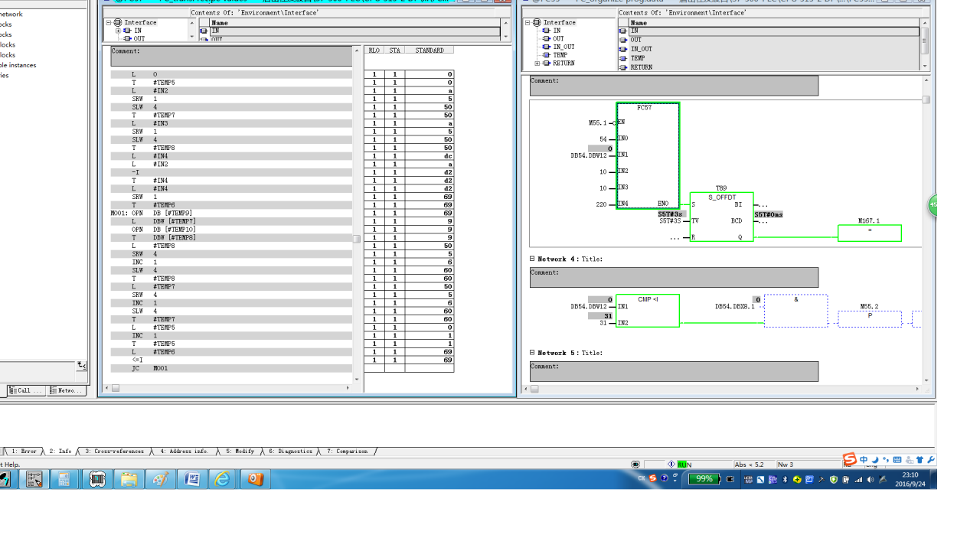Open the file explorer folder taskbar icon

coord(129,479)
